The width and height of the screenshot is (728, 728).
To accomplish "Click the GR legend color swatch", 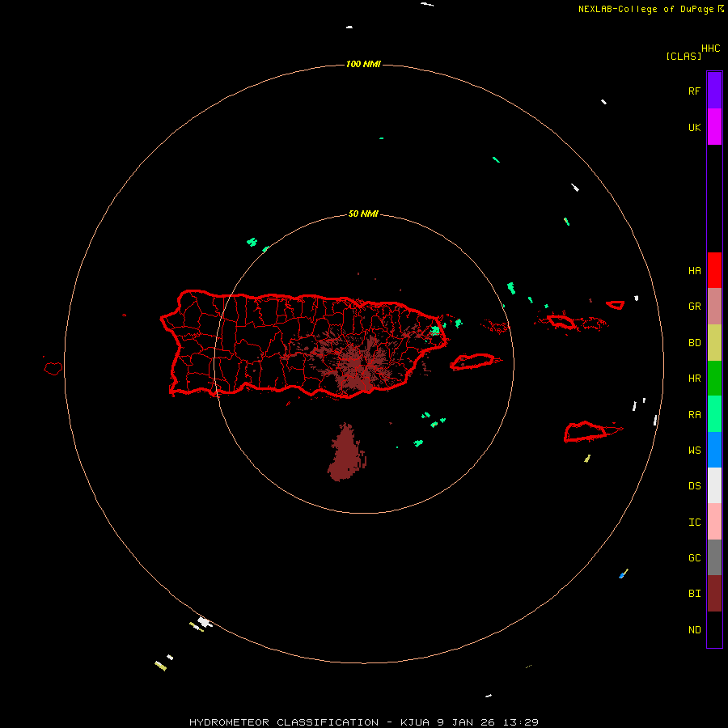I will point(714,307).
